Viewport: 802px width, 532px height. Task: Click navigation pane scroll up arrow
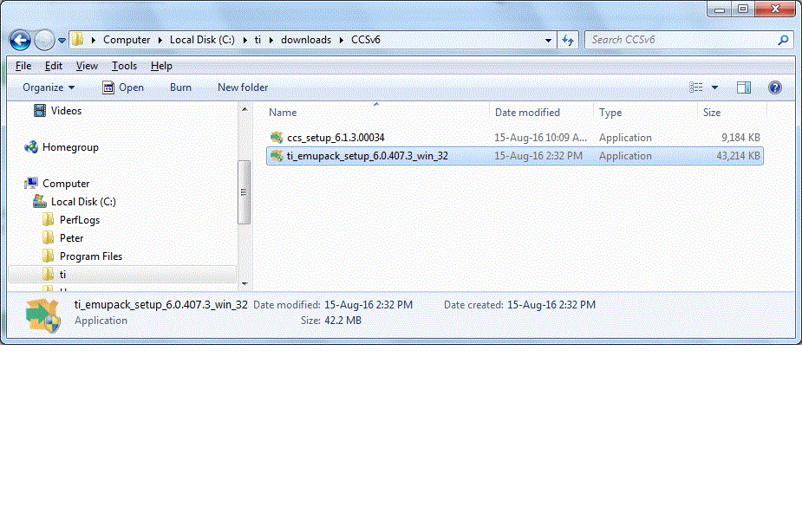[245, 109]
